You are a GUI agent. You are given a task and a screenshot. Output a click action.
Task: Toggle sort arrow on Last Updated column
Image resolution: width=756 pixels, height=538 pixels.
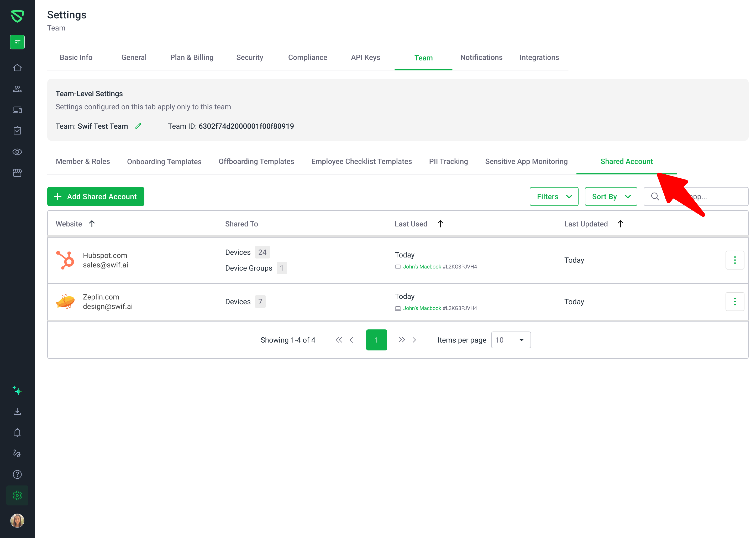point(620,224)
